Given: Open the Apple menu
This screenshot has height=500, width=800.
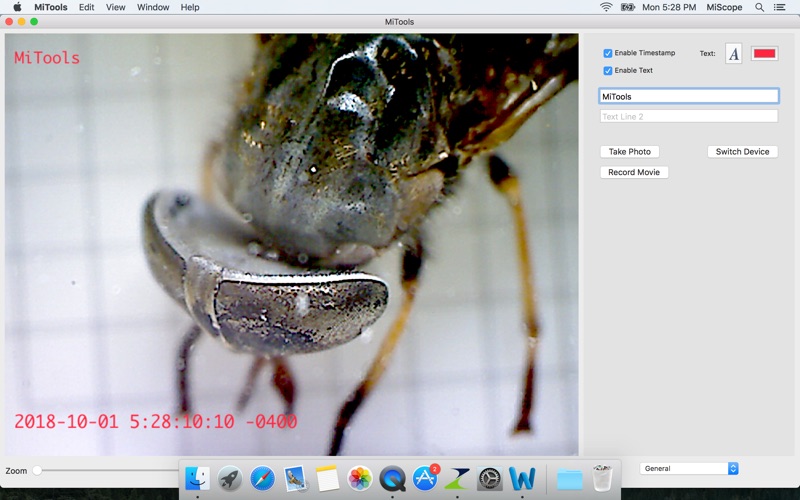Looking at the screenshot, I should click(17, 7).
